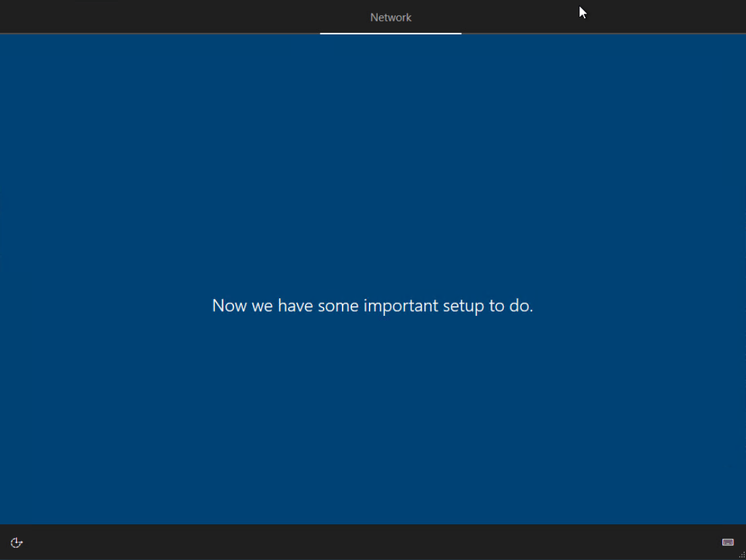Viewport: 746px width, 560px height.
Task: Click the underline beneath Network tab
Action: pos(391,33)
